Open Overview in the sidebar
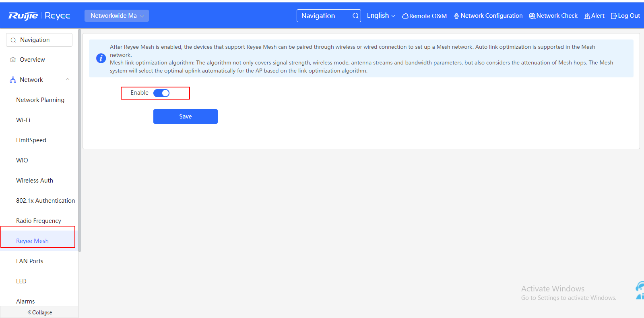644x318 pixels. tap(32, 60)
